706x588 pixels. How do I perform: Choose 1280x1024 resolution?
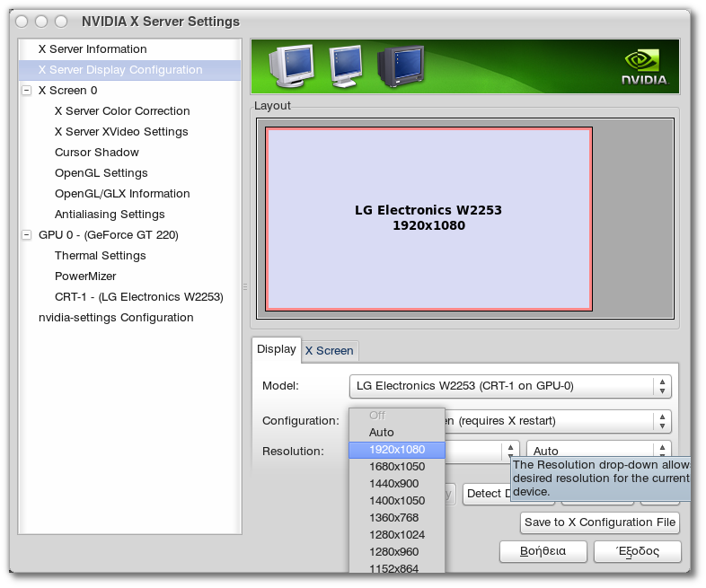tap(397, 535)
